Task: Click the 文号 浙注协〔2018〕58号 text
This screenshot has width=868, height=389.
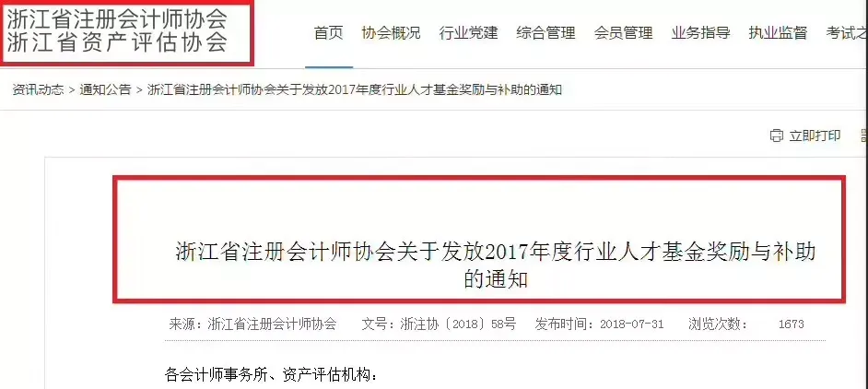Action: pos(439,324)
